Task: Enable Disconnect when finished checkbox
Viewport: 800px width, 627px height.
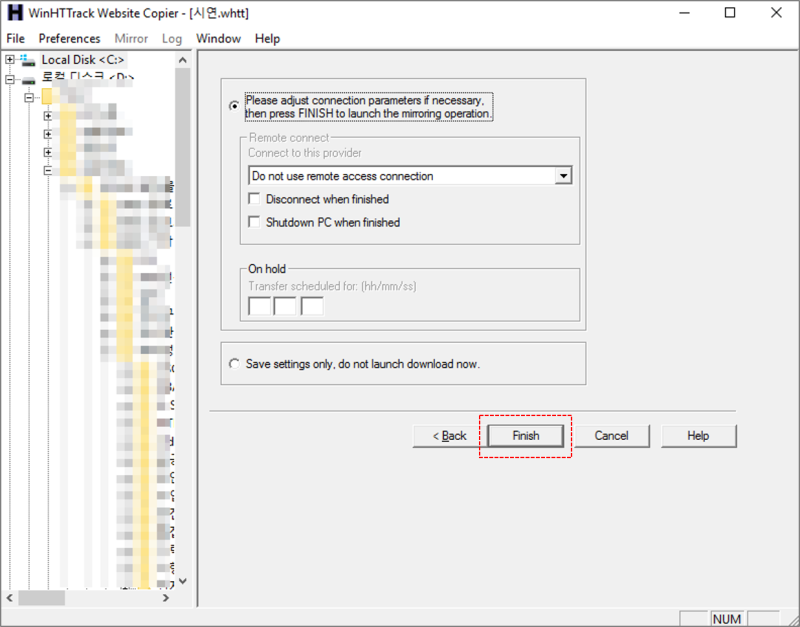Action: pos(254,198)
